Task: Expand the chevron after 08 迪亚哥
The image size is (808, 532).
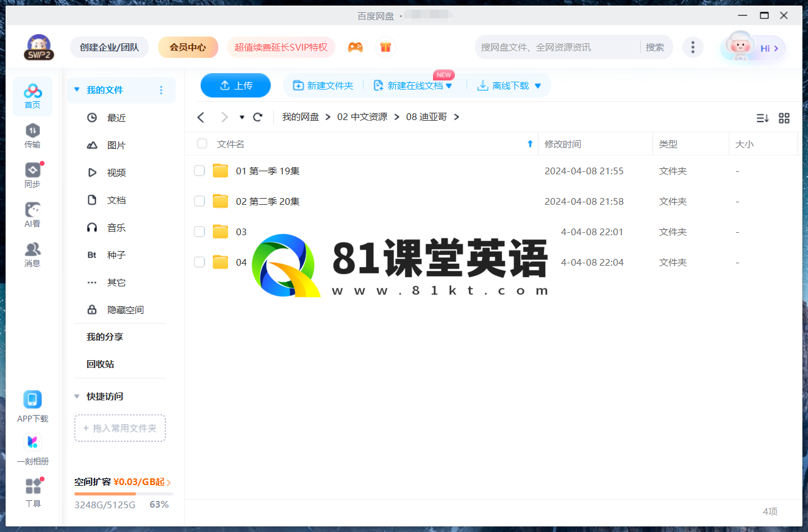Action: click(x=457, y=117)
